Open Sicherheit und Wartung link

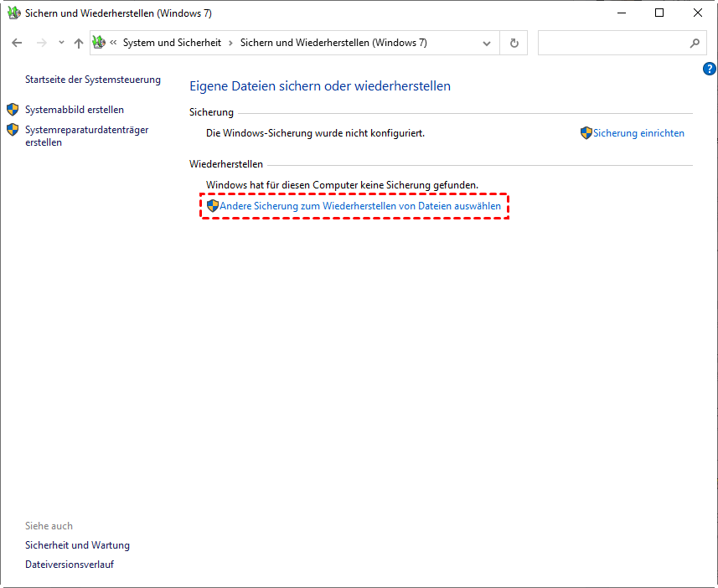77,545
